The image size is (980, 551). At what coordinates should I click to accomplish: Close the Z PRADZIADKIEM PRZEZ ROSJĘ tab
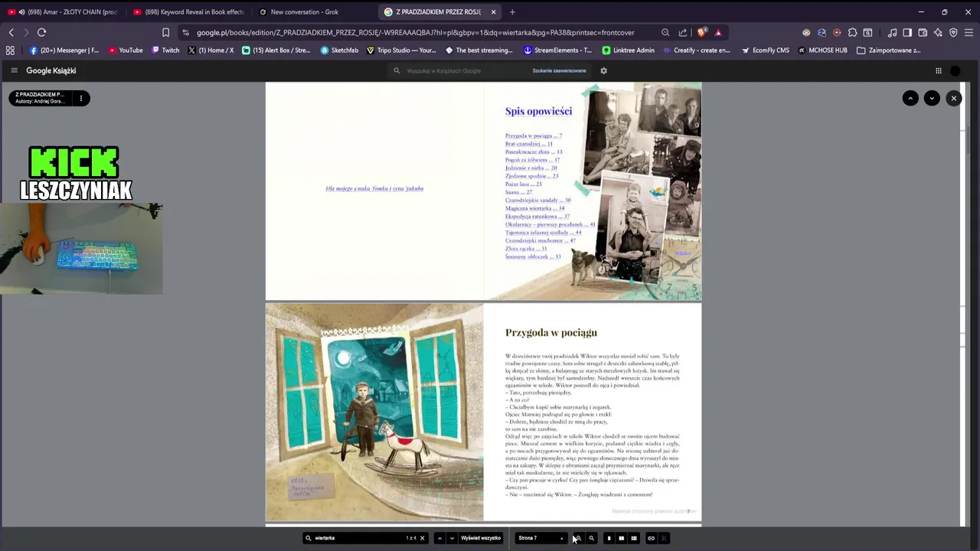pos(493,11)
